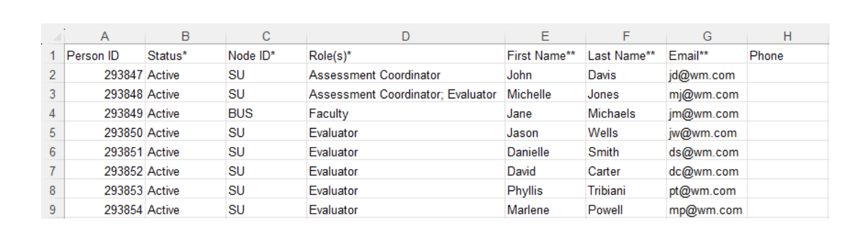868x251 pixels.
Task: Click the mp@wm.com email cell
Action: pos(707,210)
